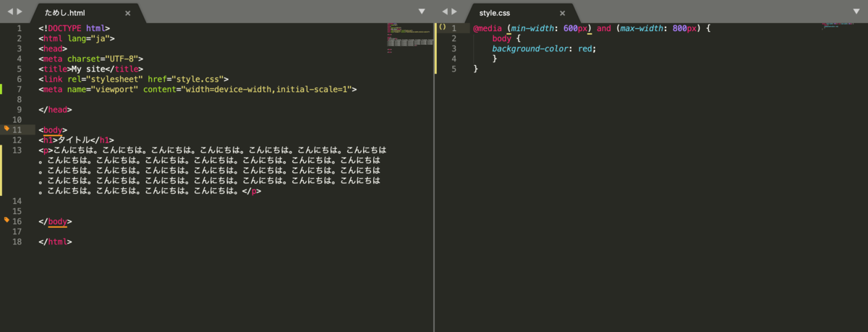Image resolution: width=868 pixels, height=332 pixels.
Task: Select the style.css tab
Action: pos(521,13)
